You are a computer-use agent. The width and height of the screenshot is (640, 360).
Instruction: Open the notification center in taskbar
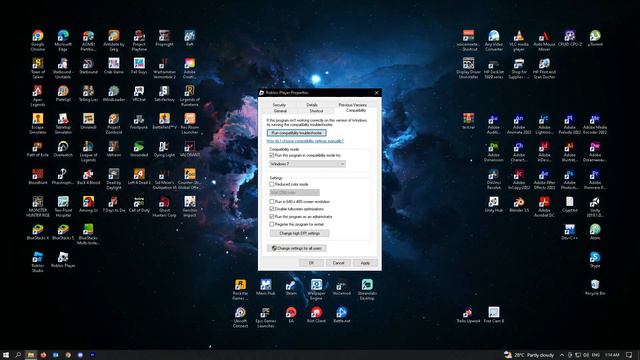click(x=629, y=355)
